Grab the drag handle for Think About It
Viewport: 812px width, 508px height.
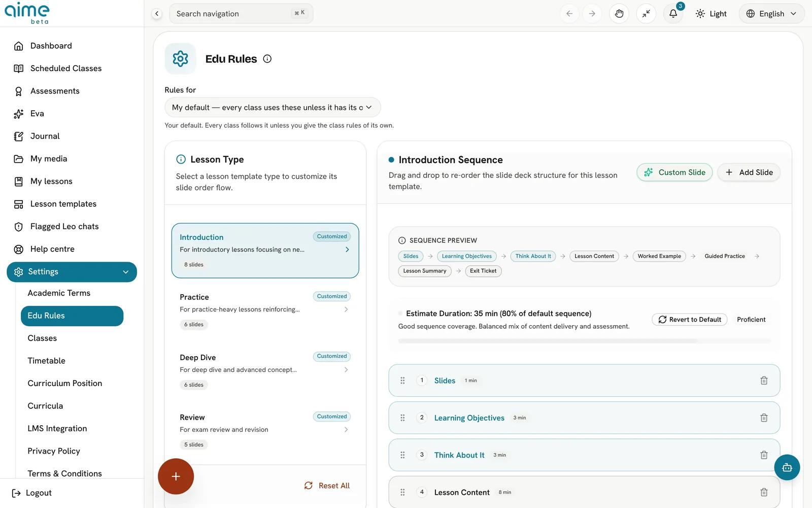tap(402, 455)
